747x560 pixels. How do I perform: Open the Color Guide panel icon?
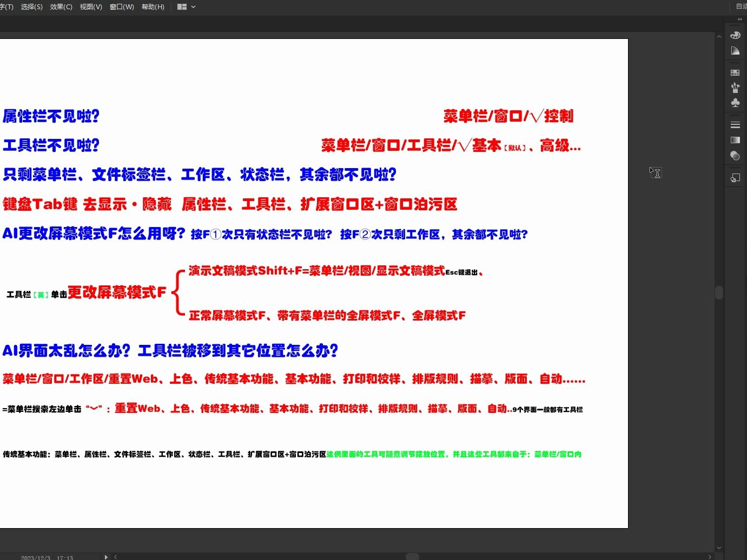(735, 50)
